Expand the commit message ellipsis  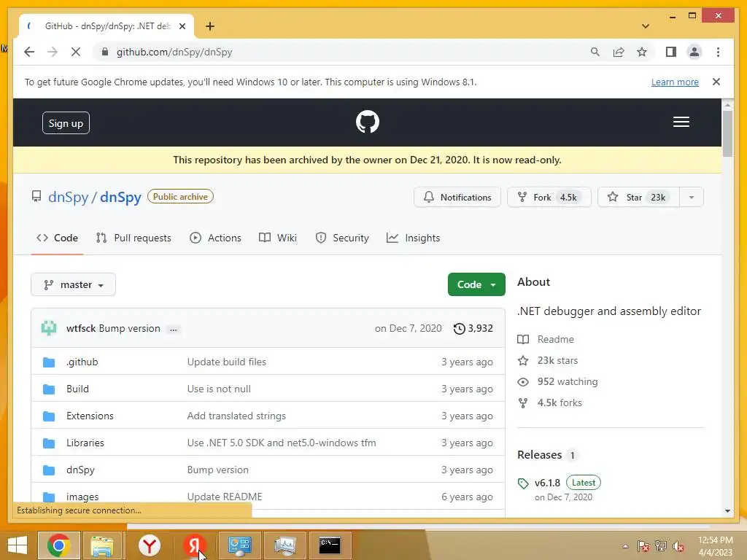(174, 329)
